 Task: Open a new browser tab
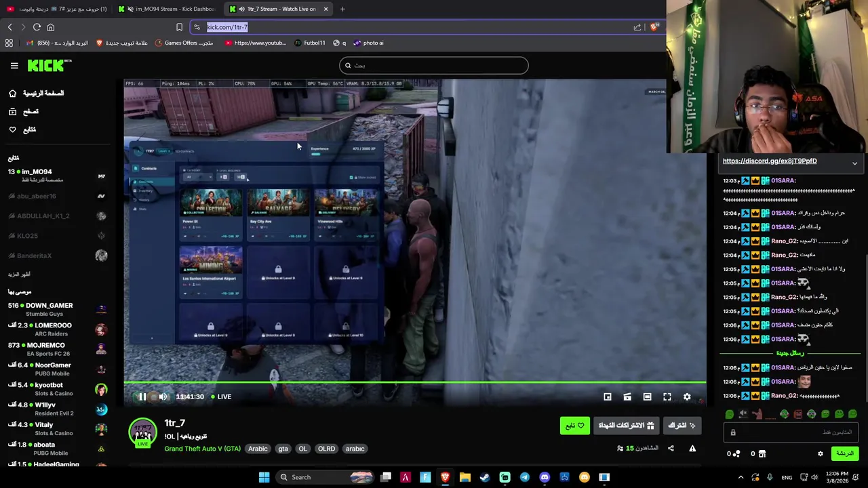point(342,9)
